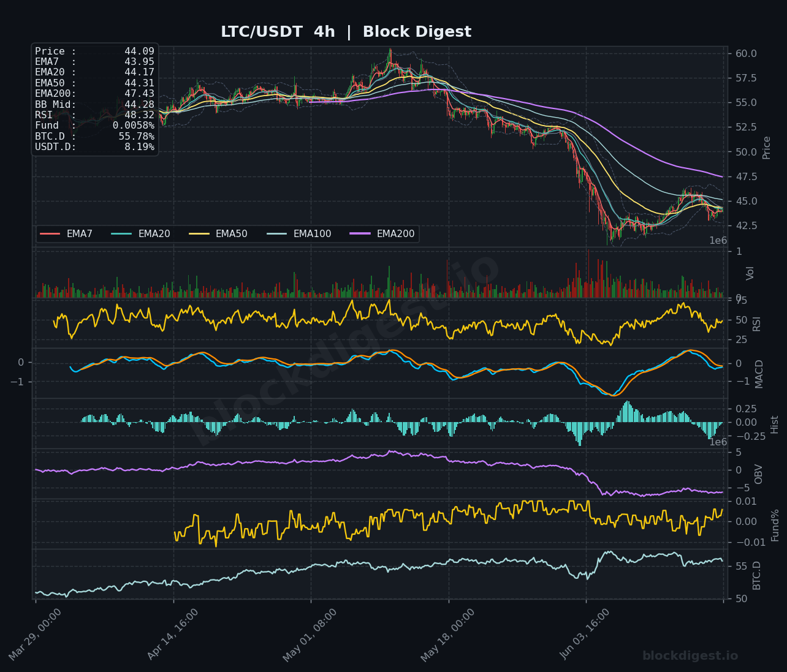Click the EMA20 value 44.17
Image resolution: width=787 pixels, height=672 pixels.
(x=139, y=72)
